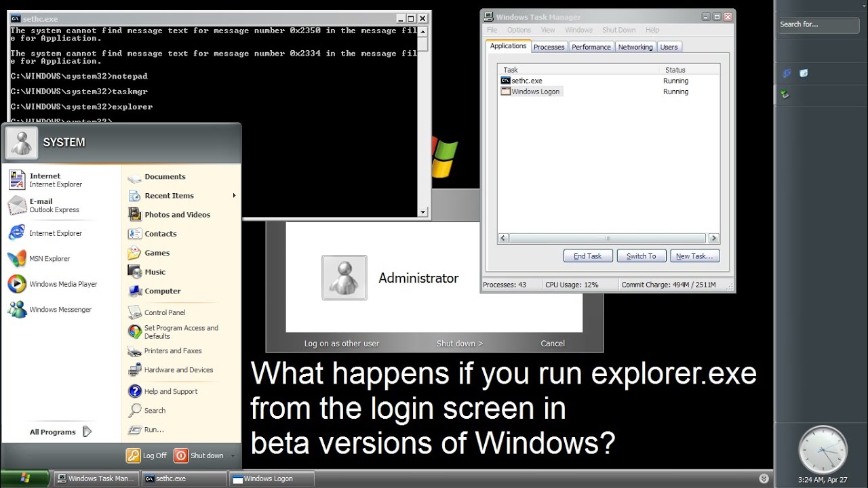
Task: Open Outlook Express E-mail item
Action: pyautogui.click(x=44, y=205)
